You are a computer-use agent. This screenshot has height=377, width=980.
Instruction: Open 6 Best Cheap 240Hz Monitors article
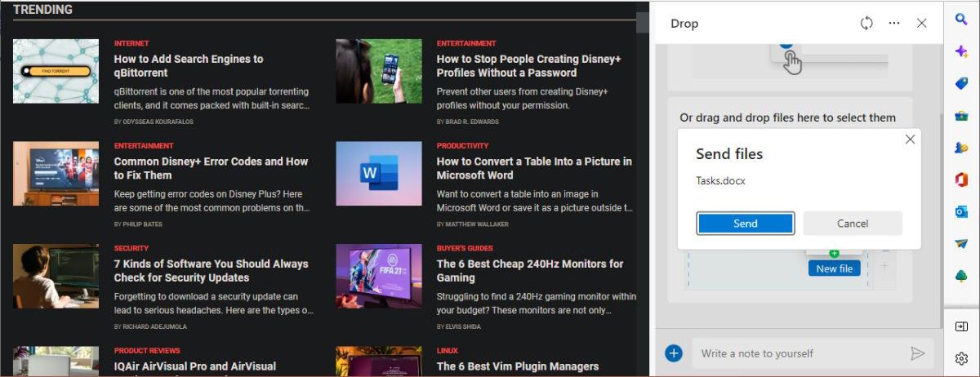click(530, 270)
